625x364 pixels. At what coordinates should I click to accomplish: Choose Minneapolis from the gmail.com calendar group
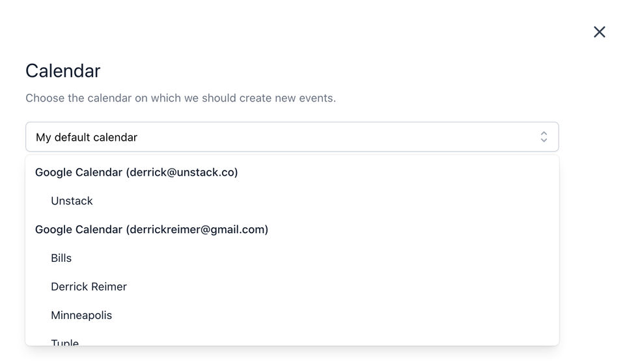(81, 315)
